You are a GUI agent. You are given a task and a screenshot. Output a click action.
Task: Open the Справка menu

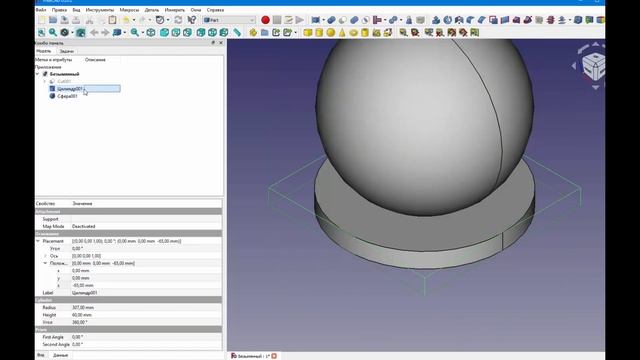click(x=215, y=10)
